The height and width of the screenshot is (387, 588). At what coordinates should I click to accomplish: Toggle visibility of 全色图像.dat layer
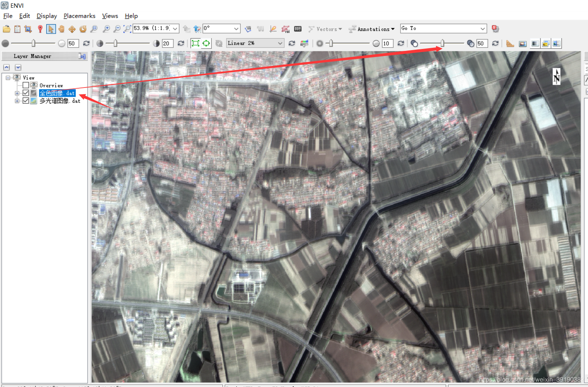tap(26, 93)
